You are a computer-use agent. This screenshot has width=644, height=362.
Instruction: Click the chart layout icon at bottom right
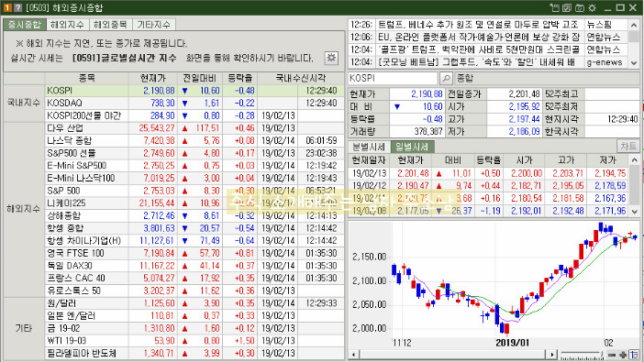click(634, 354)
